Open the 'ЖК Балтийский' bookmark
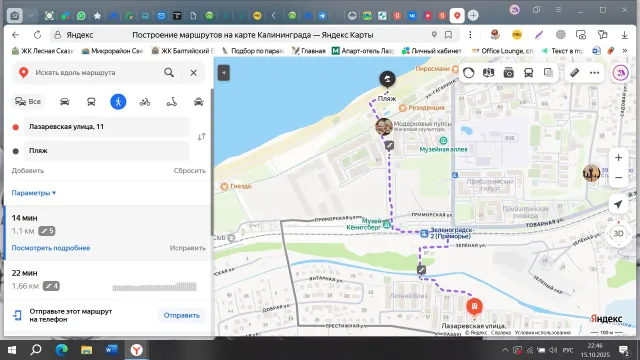 pyautogui.click(x=183, y=51)
